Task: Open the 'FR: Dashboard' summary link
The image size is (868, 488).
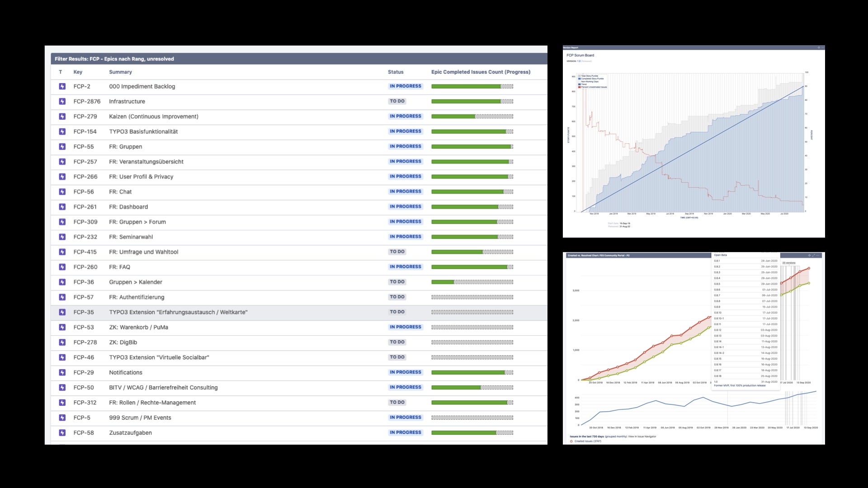Action: pyautogui.click(x=128, y=207)
